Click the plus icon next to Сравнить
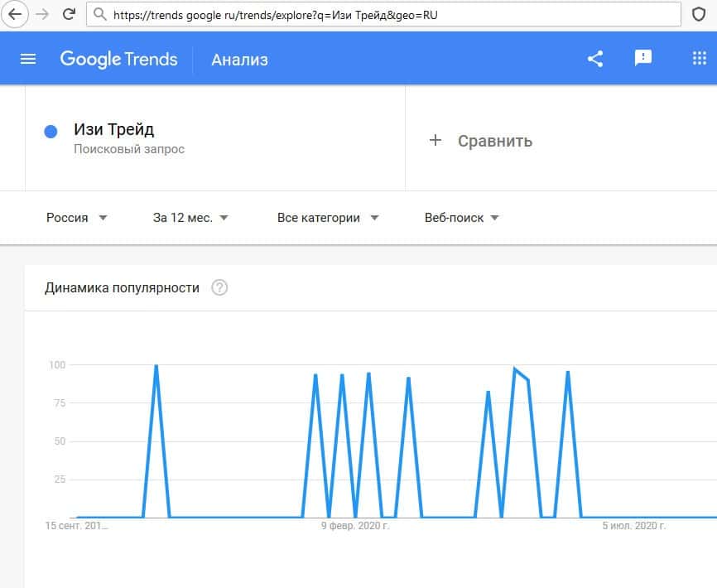This screenshot has height=588, width=717. (435, 140)
